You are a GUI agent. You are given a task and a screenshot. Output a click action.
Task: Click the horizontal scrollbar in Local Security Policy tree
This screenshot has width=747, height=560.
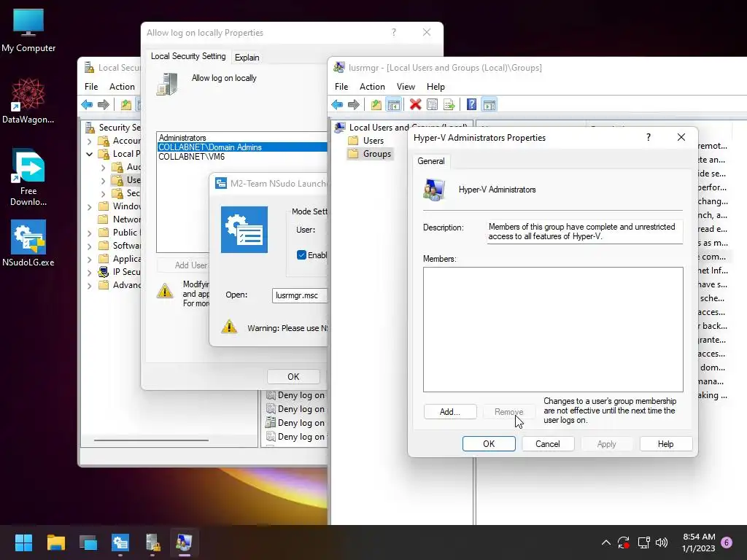click(x=151, y=440)
